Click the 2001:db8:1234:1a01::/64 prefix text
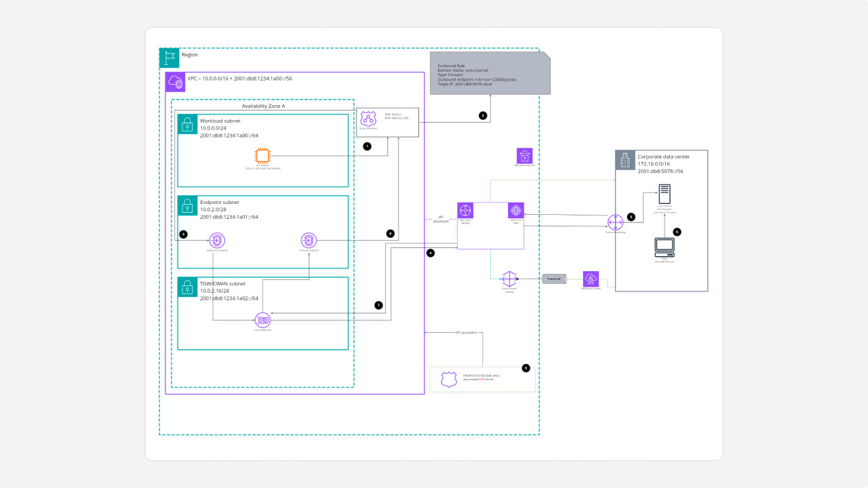868x488 pixels. pyautogui.click(x=229, y=217)
